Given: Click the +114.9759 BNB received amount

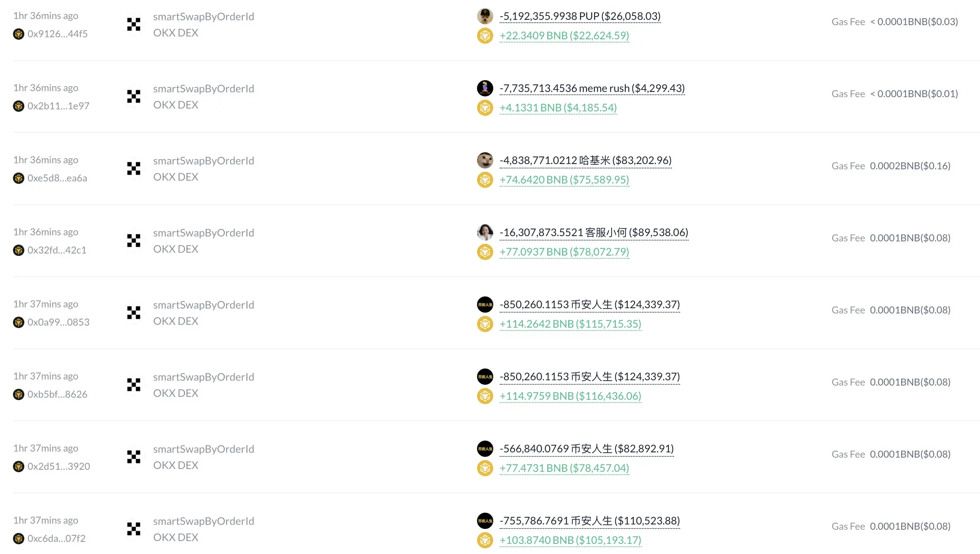Looking at the screenshot, I should [x=570, y=396].
